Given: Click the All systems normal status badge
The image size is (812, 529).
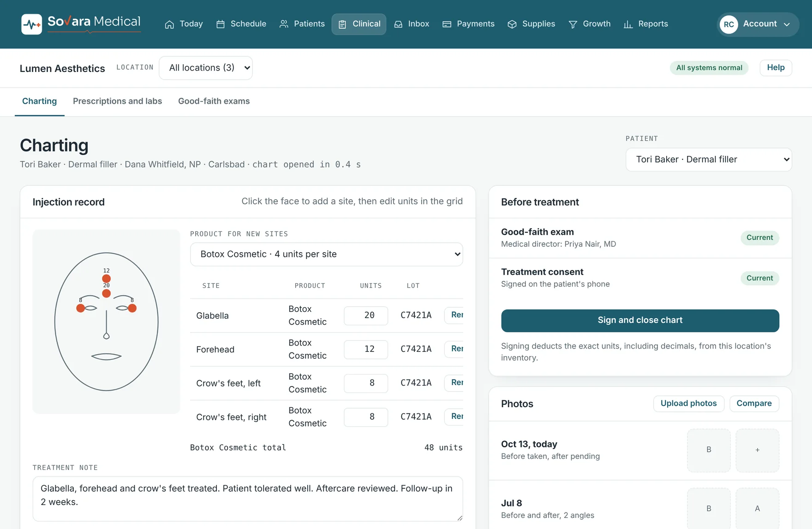Looking at the screenshot, I should coord(709,68).
